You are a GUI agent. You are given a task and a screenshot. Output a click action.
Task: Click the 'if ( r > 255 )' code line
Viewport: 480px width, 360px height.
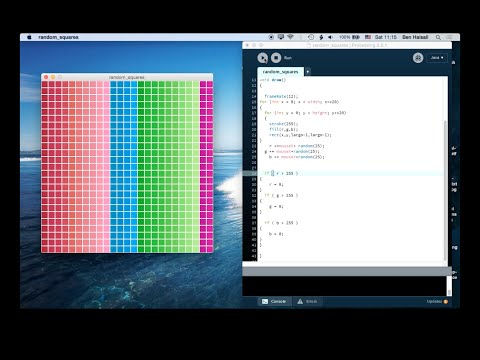pos(281,173)
